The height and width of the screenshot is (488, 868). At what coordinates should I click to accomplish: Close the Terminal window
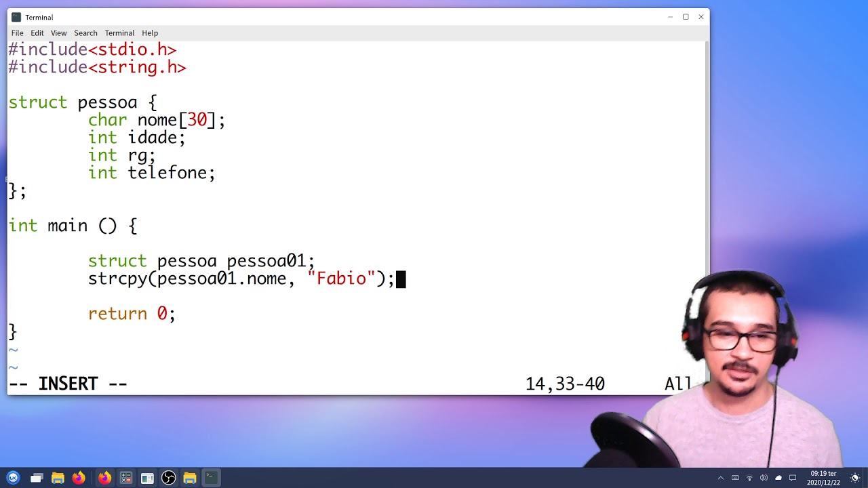click(x=701, y=17)
